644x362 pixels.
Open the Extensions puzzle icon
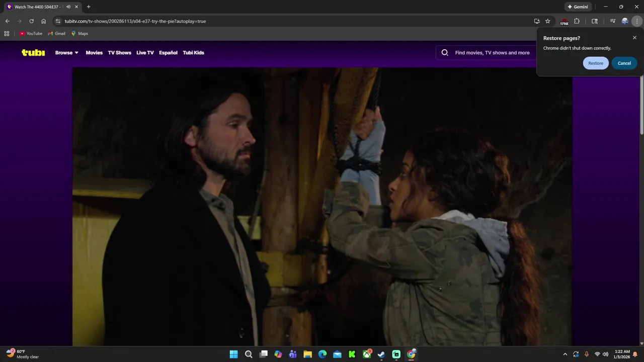[x=577, y=21]
